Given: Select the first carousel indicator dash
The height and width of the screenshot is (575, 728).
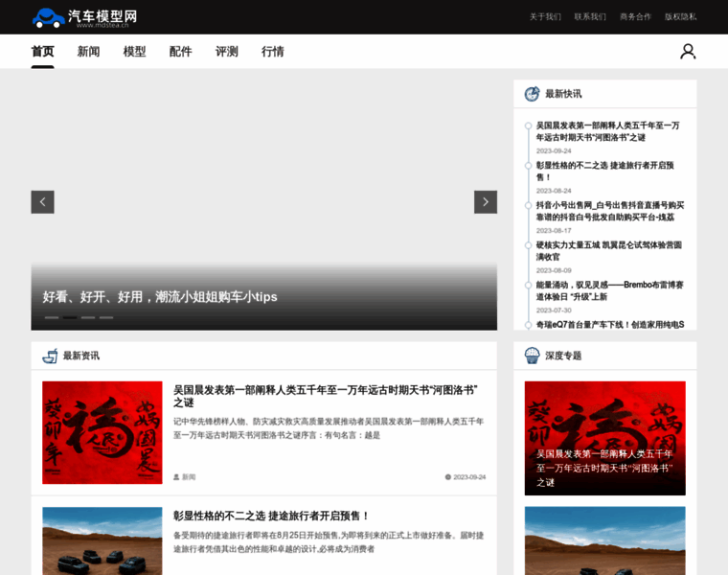Looking at the screenshot, I should (x=52, y=318).
